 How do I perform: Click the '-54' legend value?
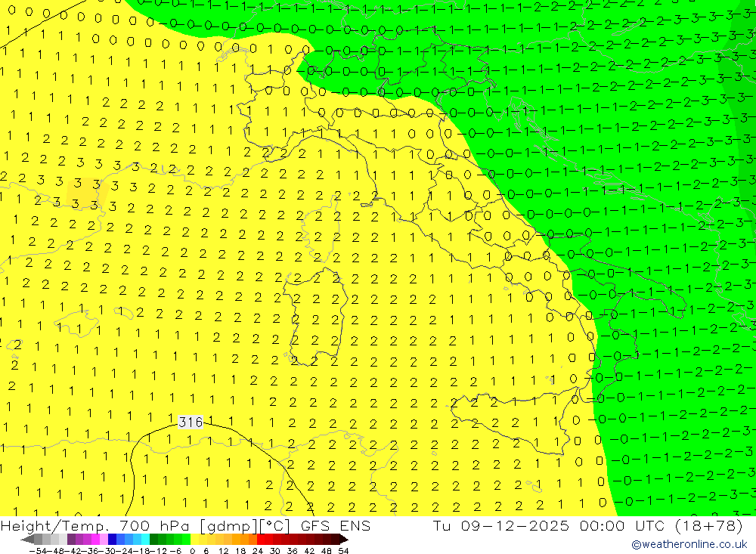coord(39,551)
